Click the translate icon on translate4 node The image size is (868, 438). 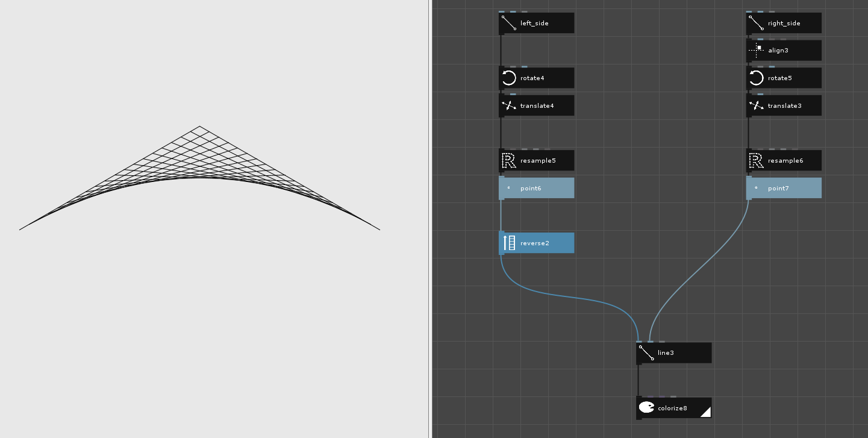click(509, 105)
